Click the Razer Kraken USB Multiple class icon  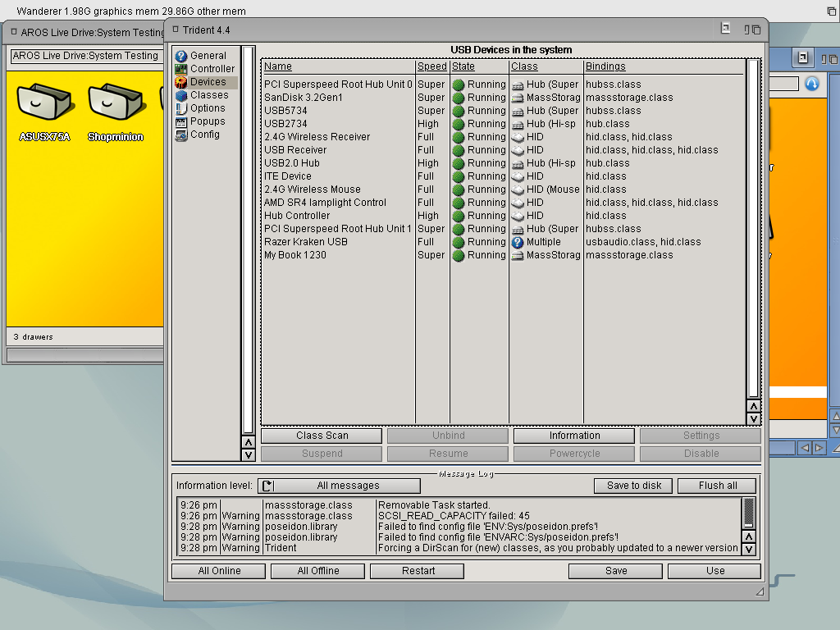point(518,242)
